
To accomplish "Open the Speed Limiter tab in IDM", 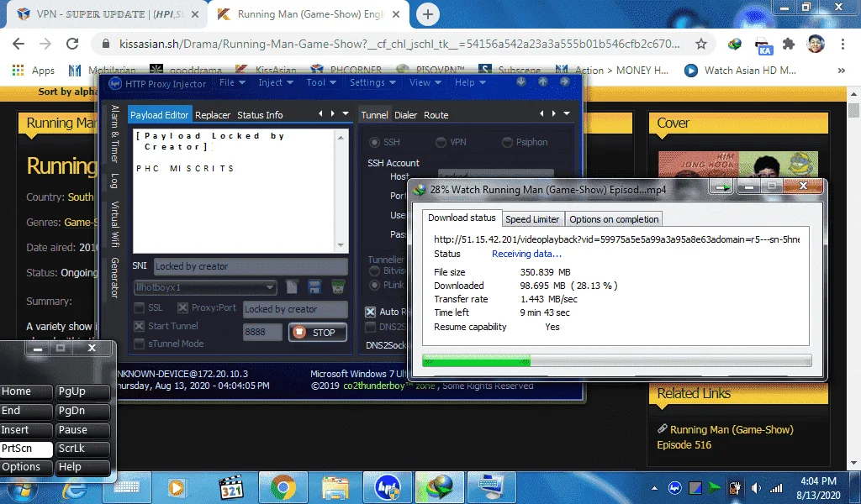I will point(532,219).
